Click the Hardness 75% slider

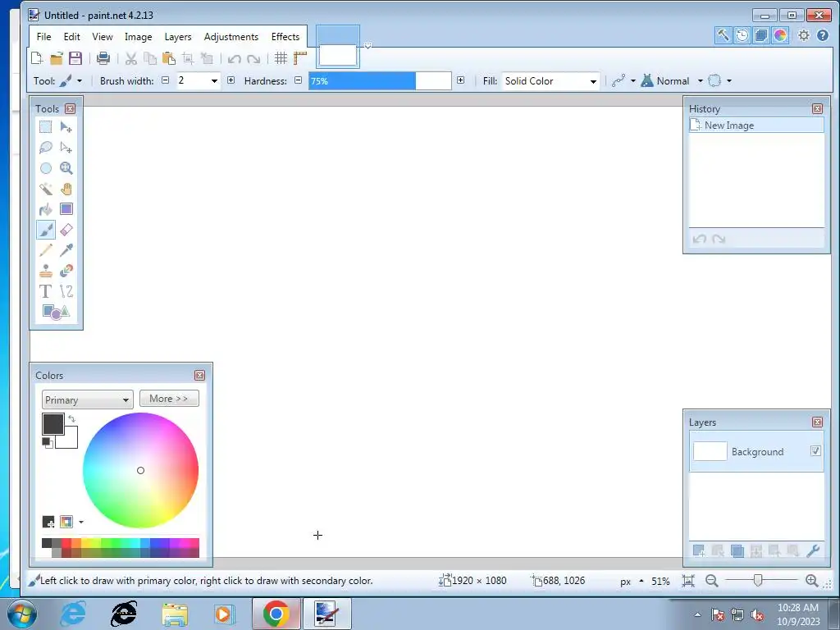click(x=380, y=81)
